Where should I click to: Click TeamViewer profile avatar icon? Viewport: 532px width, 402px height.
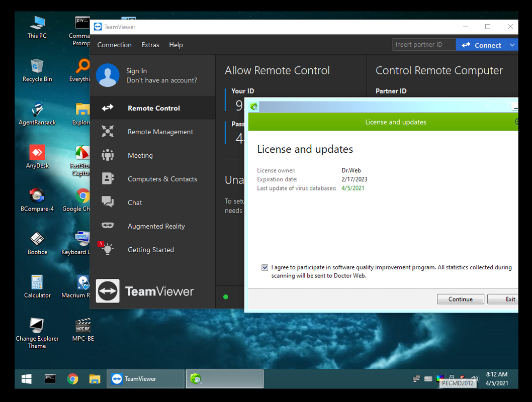coord(108,75)
